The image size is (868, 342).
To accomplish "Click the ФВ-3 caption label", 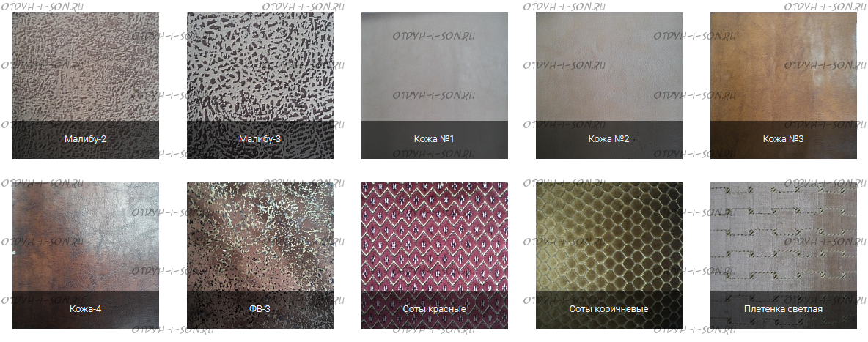I will (x=260, y=309).
